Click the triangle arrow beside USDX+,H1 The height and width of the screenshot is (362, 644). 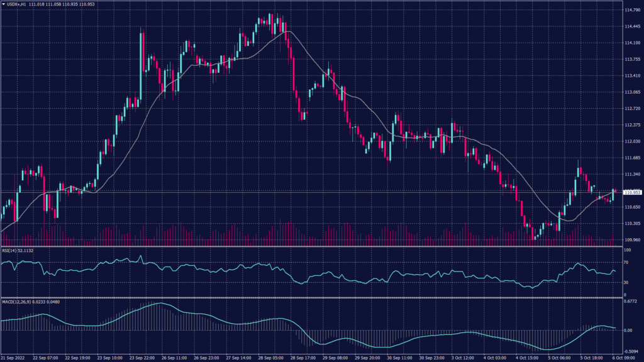pos(4,4)
